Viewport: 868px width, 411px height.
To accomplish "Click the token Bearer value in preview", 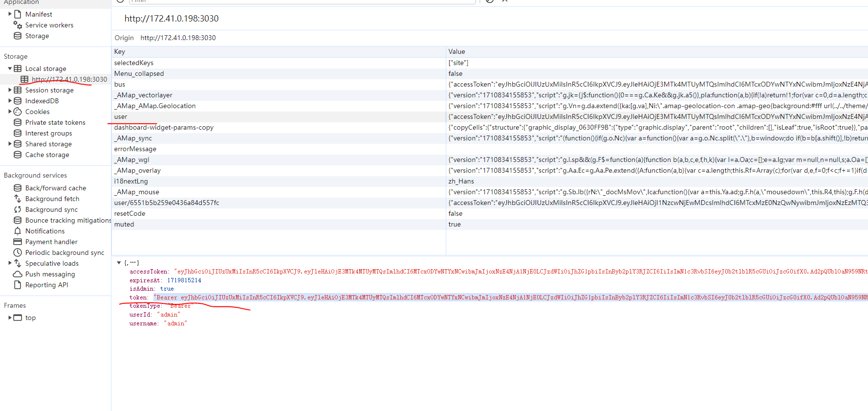I will tap(511, 297).
